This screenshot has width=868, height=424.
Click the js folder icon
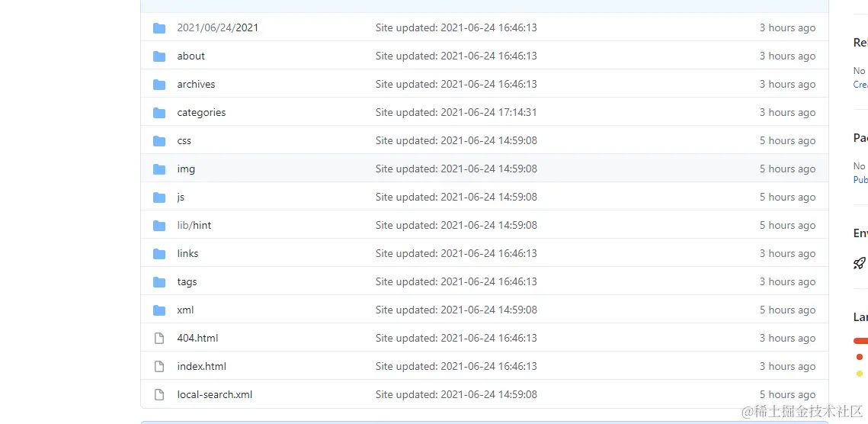tap(159, 198)
